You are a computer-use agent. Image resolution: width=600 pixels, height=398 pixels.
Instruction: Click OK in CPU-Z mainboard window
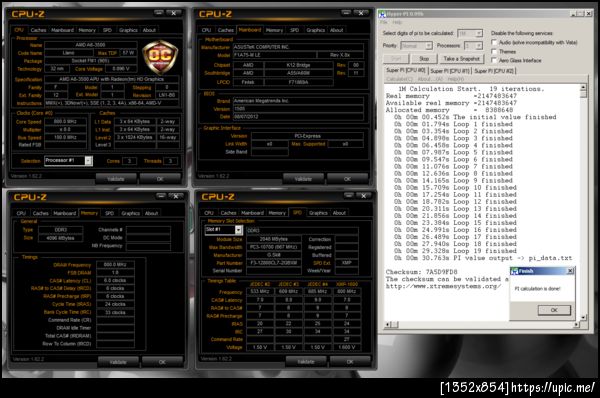(x=347, y=179)
